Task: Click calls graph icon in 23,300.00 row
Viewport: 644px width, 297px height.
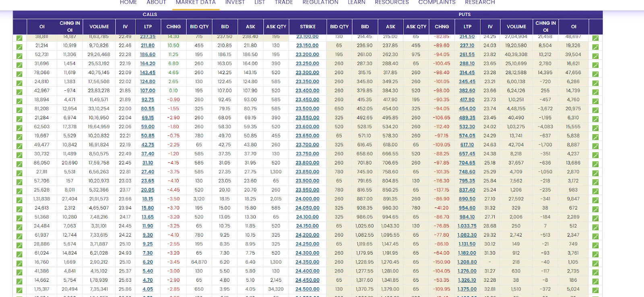Action: click(19, 74)
